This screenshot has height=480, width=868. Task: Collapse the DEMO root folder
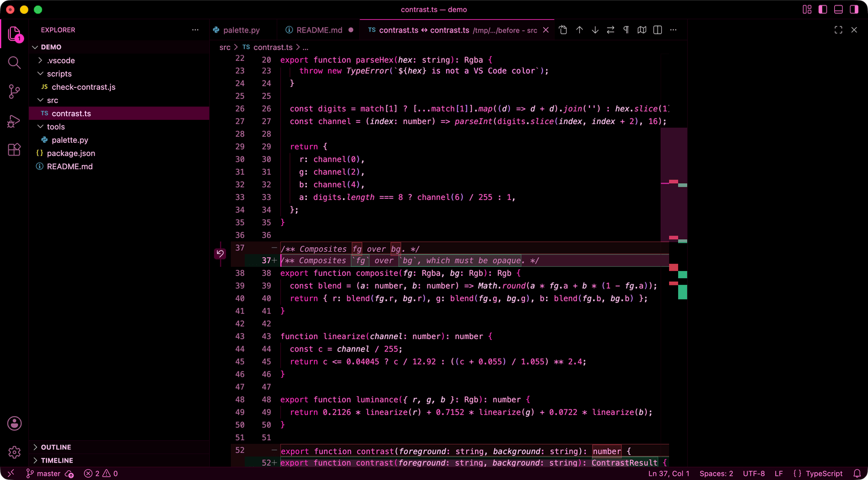pyautogui.click(x=119, y=47)
